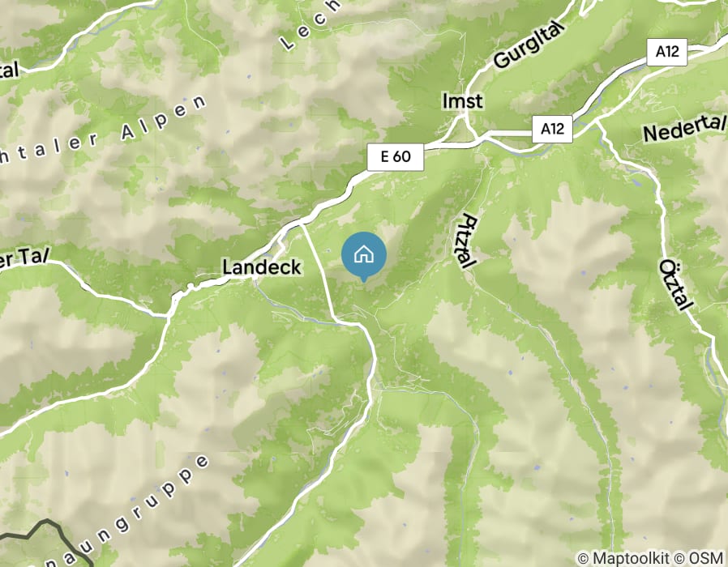Click the partial 'er Tal' label at left
Screen dimensions: 728x567
(x=24, y=258)
